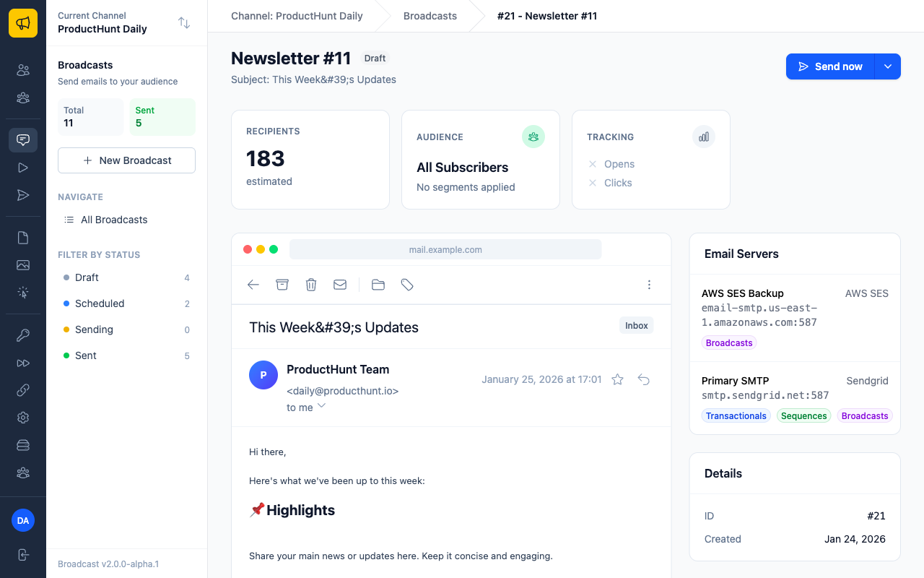This screenshot has height=578, width=924.
Task: Click the 183 recipients count
Action: click(x=266, y=158)
